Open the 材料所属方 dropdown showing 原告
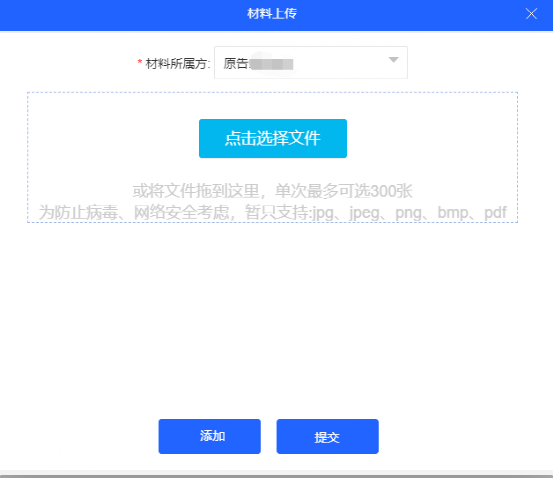Image resolution: width=554 pixels, height=478 pixels. (311, 63)
